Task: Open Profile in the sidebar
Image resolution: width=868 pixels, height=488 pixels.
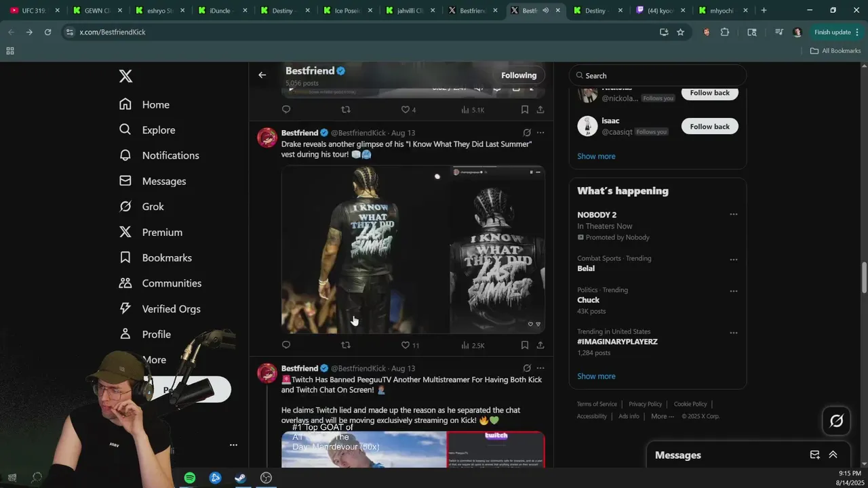Action: pos(144,334)
